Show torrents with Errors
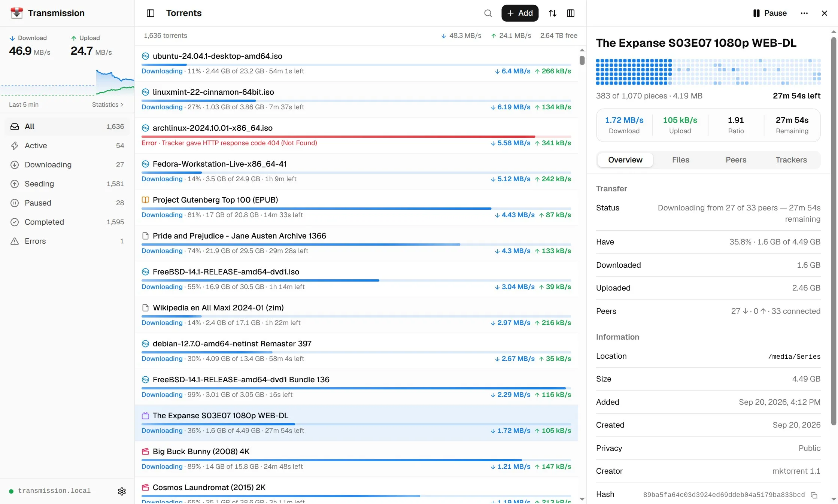This screenshot has height=504, width=838. coord(67,241)
